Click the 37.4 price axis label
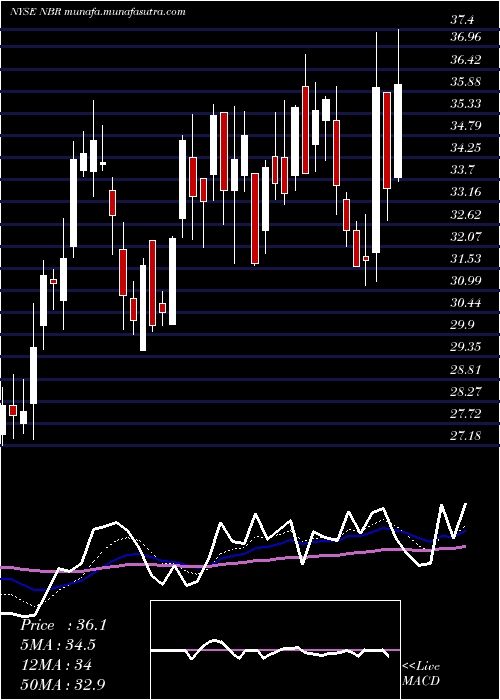 coord(462,19)
